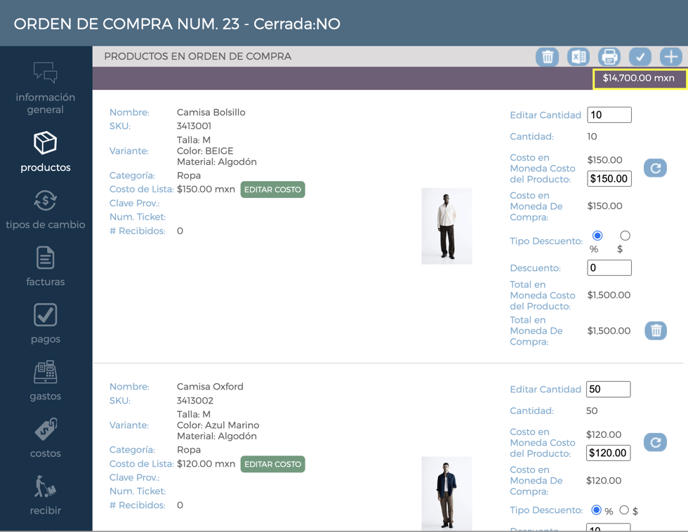The width and height of the screenshot is (688, 532).
Task: Click Color: Azul Marino variant text
Action: tap(218, 425)
